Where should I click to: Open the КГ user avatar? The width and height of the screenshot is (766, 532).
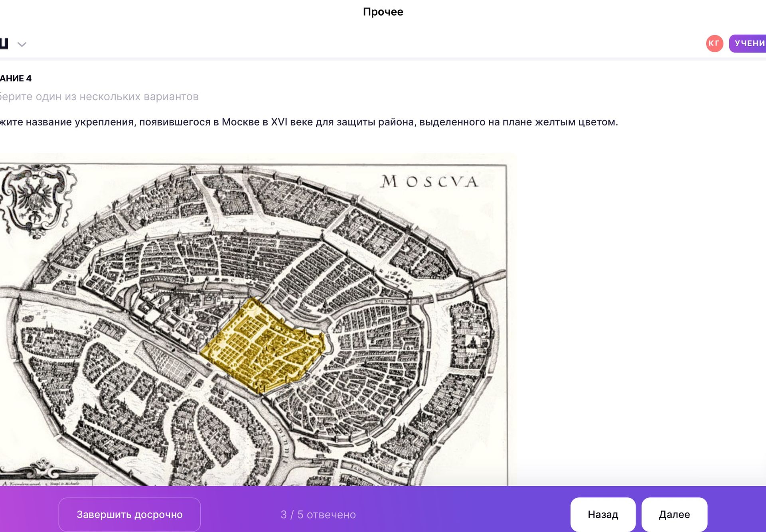pos(715,43)
